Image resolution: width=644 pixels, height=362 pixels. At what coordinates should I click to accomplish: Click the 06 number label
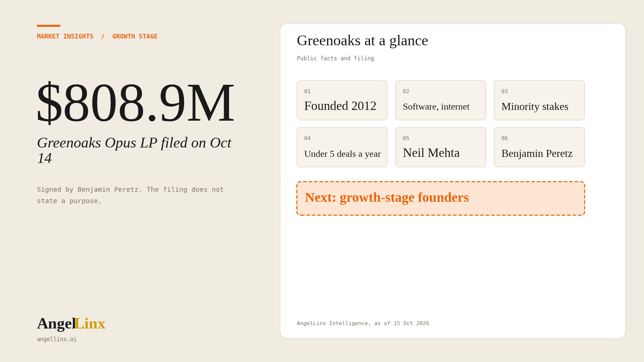[505, 138]
